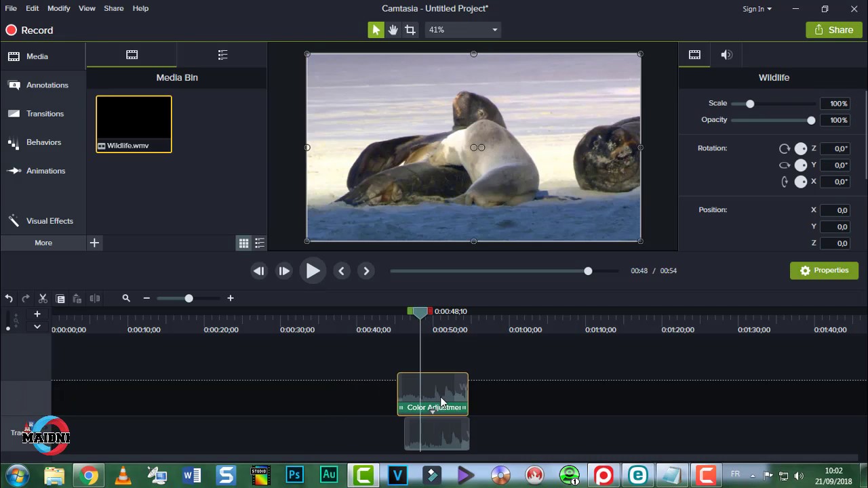Viewport: 868px width, 488px height.
Task: Open the Visual Effects tab
Action: point(43,221)
